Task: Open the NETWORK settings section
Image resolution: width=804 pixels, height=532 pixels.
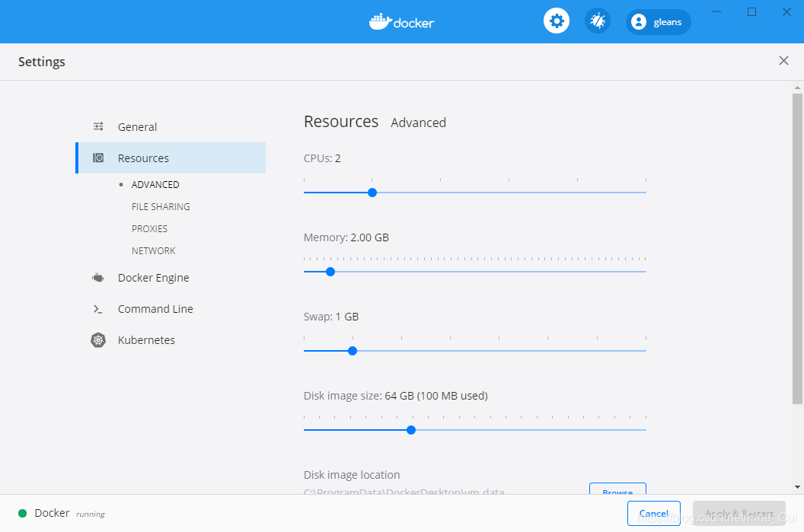Action: coord(153,250)
